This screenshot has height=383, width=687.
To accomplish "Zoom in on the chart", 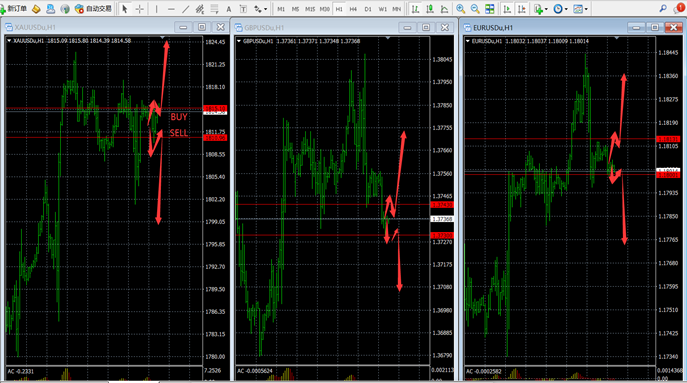I will pos(460,9).
